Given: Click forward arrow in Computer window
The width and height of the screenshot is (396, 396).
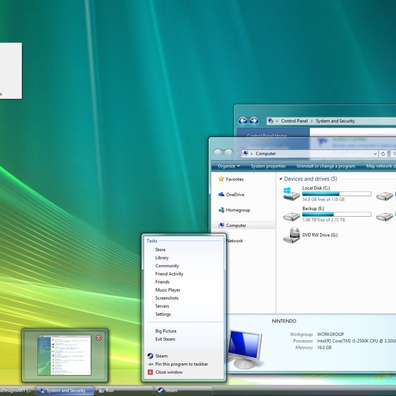Looking at the screenshot, I should (x=228, y=153).
